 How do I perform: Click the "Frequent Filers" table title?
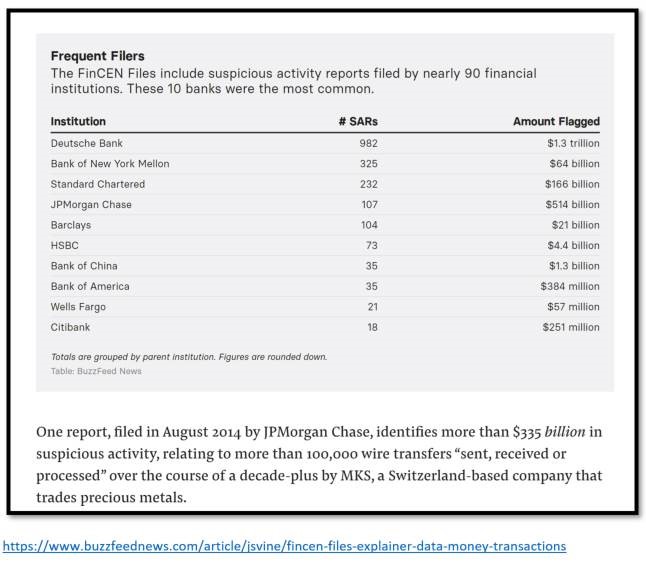97,56
